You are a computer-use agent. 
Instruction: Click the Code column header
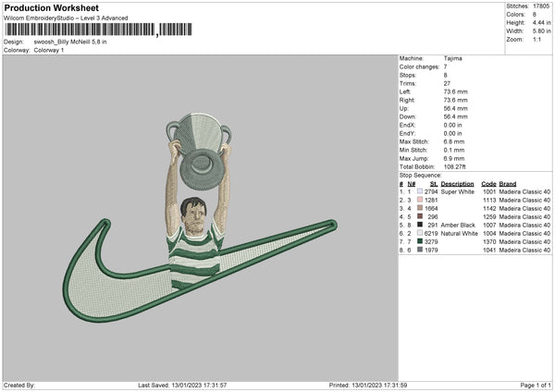tap(488, 184)
